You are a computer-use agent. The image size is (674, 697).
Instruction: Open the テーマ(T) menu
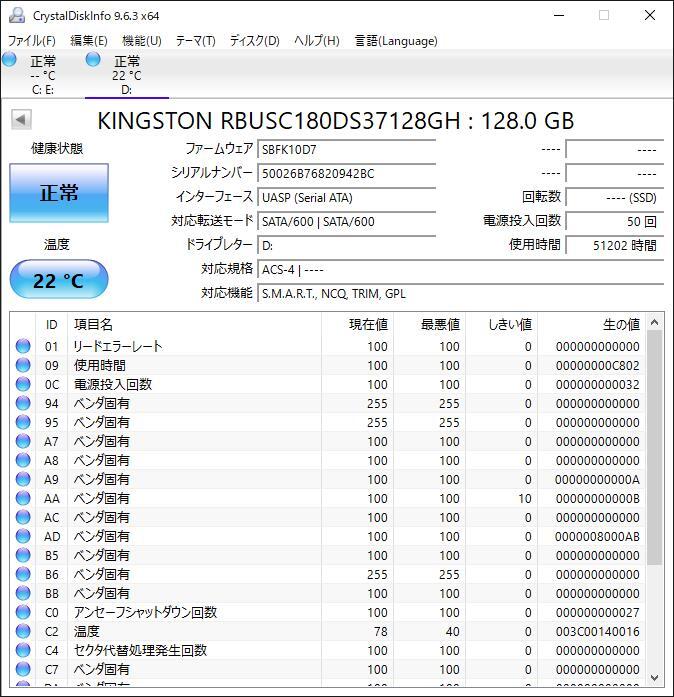(195, 41)
